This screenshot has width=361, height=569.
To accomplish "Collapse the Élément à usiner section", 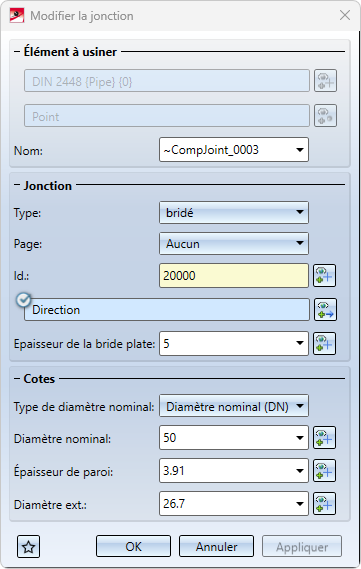I will point(17,52).
